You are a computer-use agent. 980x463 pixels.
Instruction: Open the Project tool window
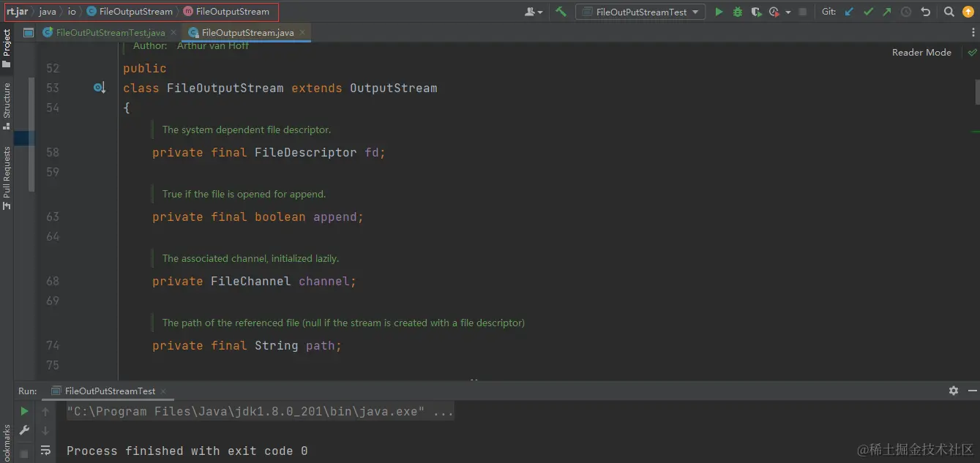click(x=7, y=48)
